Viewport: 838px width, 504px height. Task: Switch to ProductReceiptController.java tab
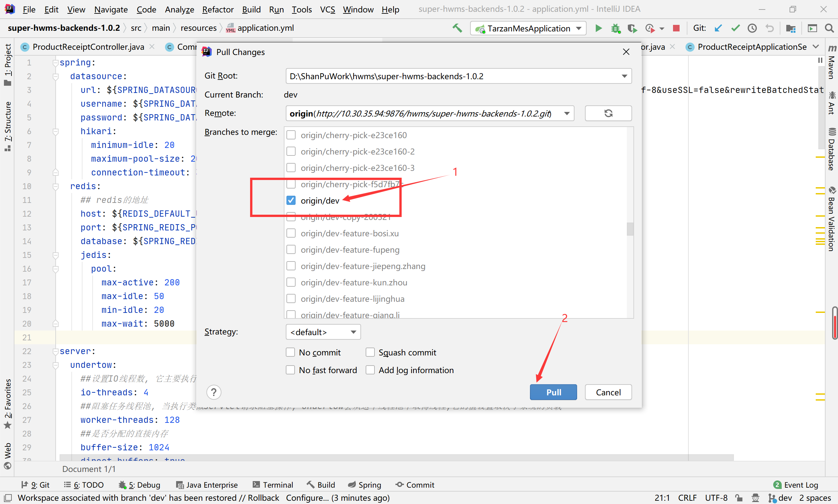tap(88, 47)
